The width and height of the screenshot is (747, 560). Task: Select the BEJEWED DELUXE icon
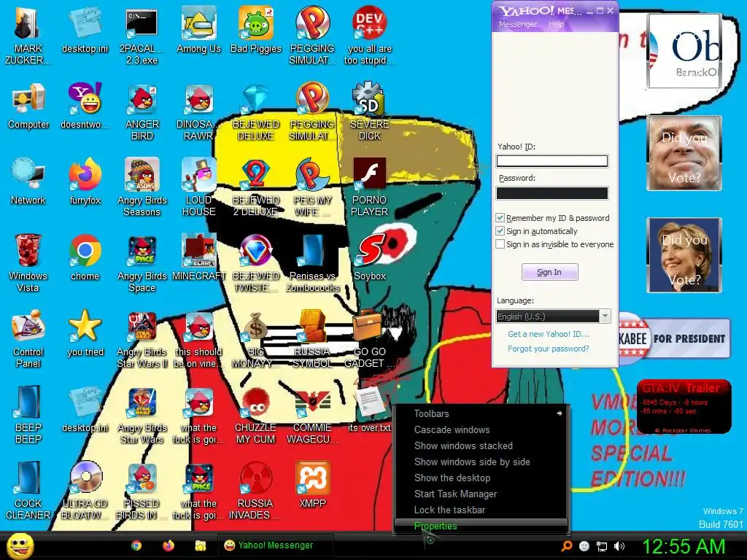coord(256,112)
